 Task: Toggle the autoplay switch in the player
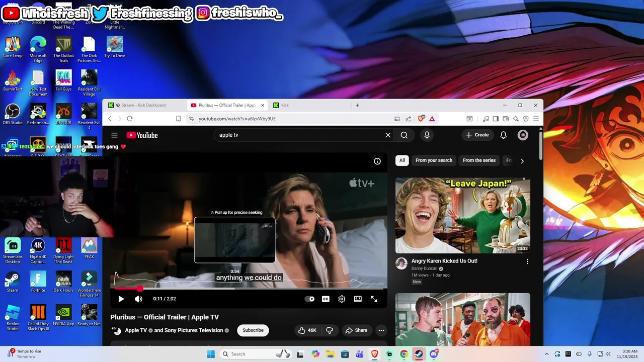click(x=309, y=299)
